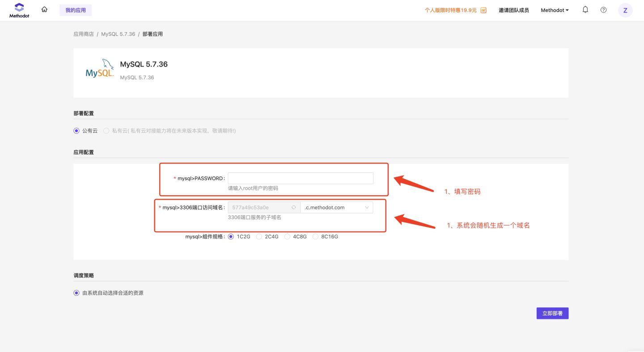This screenshot has height=352, width=644.
Task: Open the .c.methodot.com domain dropdown
Action: [337, 207]
